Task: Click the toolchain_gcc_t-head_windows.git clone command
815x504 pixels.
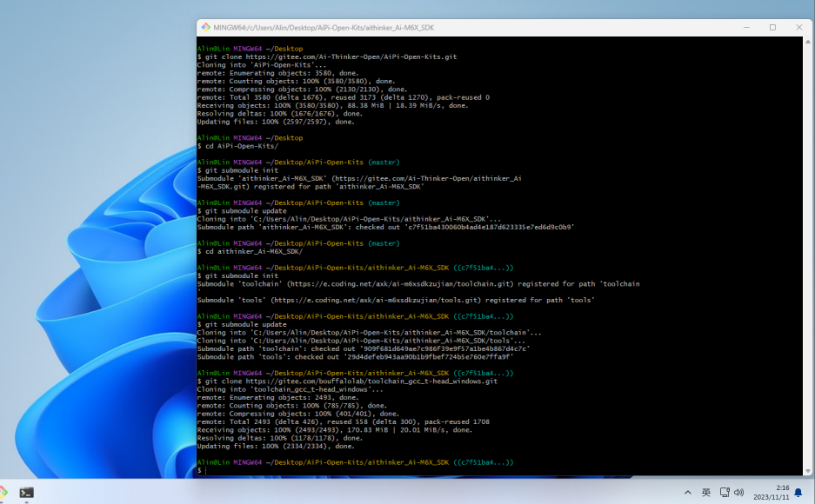Action: click(x=347, y=381)
